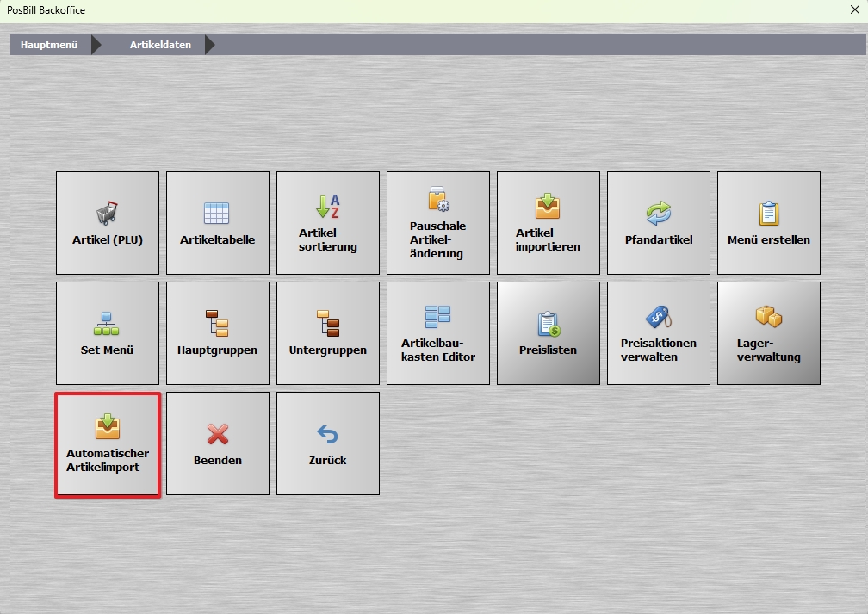868x614 pixels.
Task: Open the Artikeltabelle grid tile
Action: coord(218,222)
